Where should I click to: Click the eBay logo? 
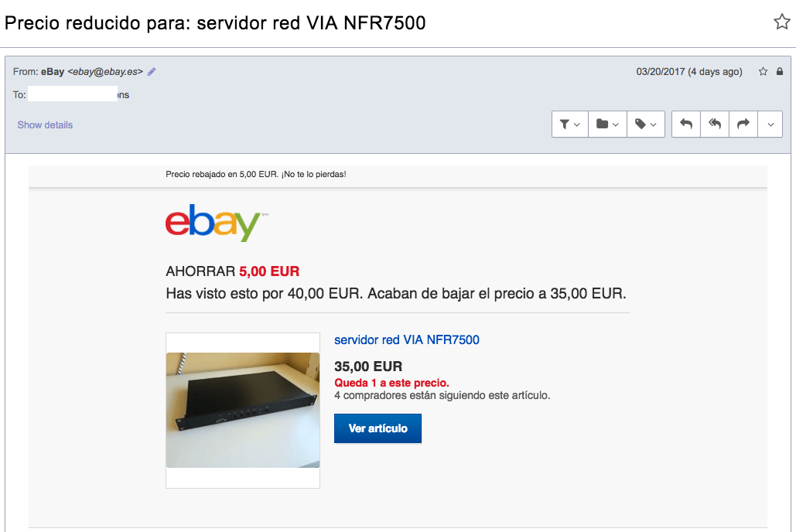pyautogui.click(x=214, y=223)
